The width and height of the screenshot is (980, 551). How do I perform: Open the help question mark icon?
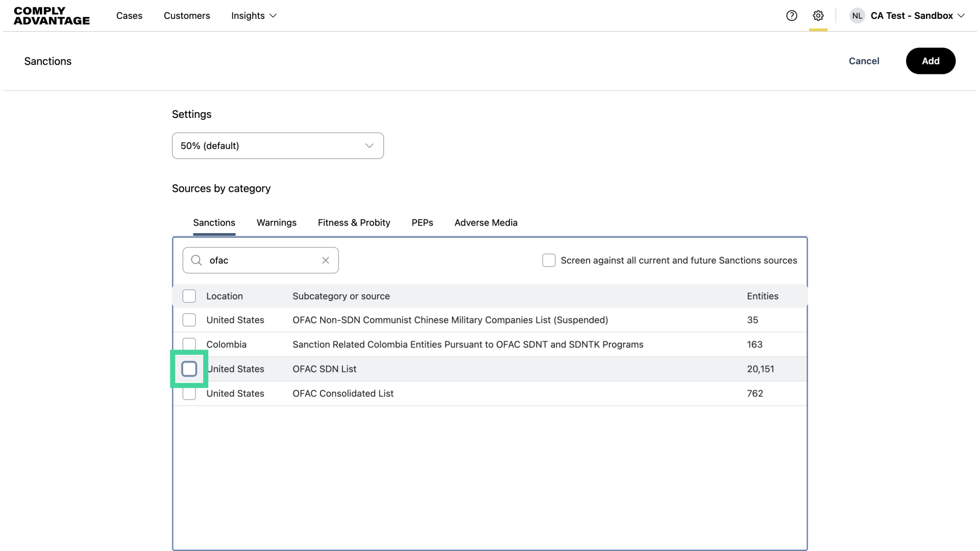click(x=792, y=16)
